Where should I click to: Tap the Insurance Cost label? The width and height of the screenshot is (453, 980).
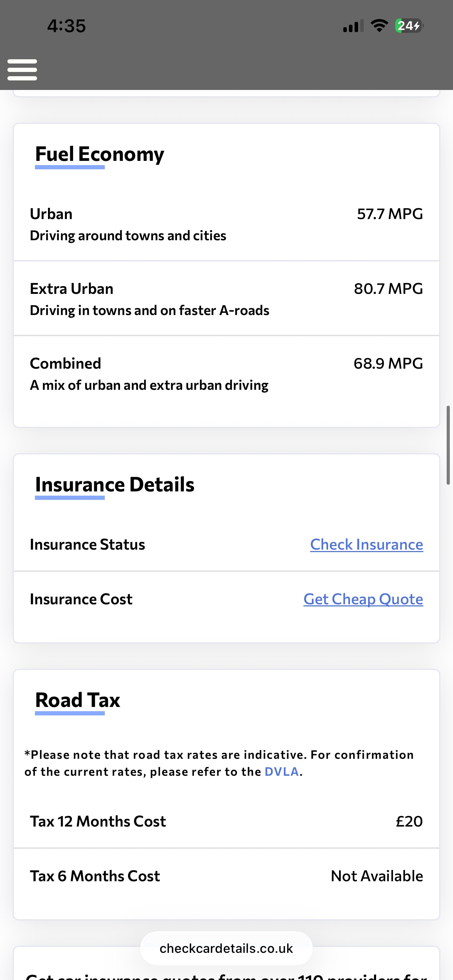click(x=81, y=599)
